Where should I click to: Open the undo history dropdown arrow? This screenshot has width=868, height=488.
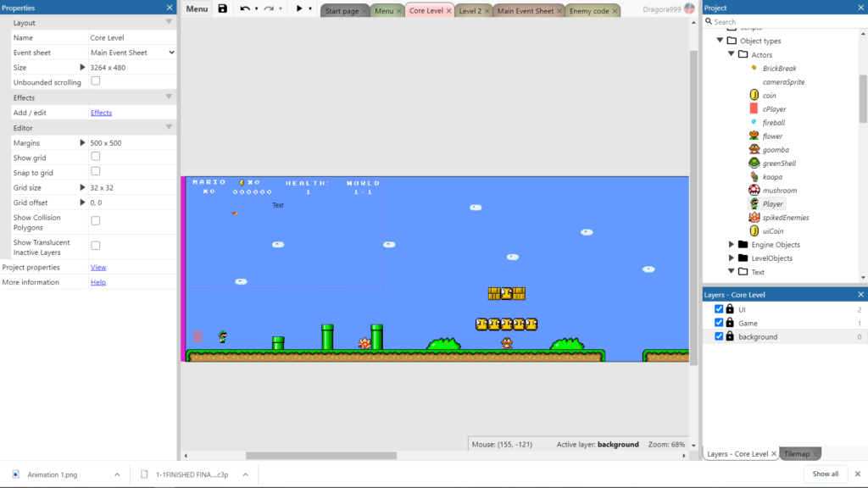pyautogui.click(x=256, y=8)
